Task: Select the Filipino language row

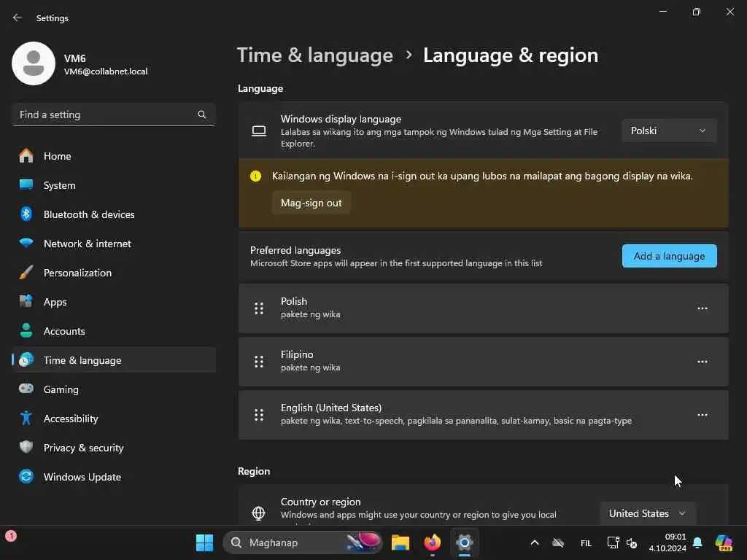Action: click(x=483, y=362)
